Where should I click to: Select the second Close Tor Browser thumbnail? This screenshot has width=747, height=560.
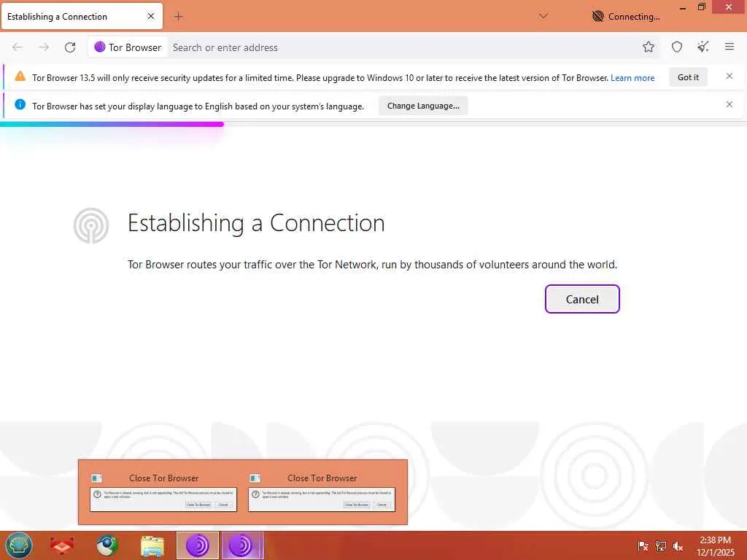[322, 493]
